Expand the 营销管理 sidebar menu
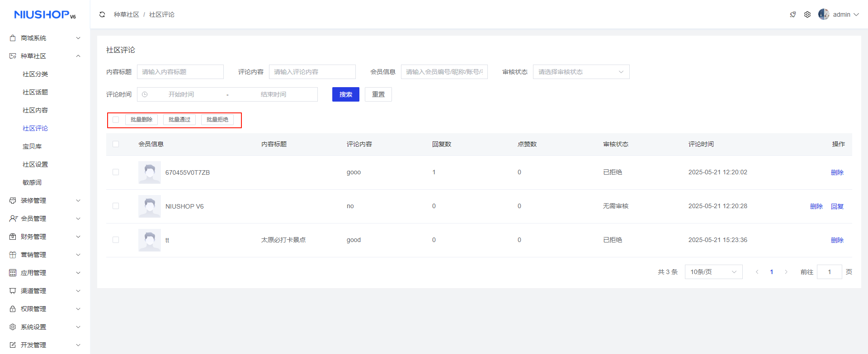Screen dimensions: 868x354 click(x=45, y=255)
